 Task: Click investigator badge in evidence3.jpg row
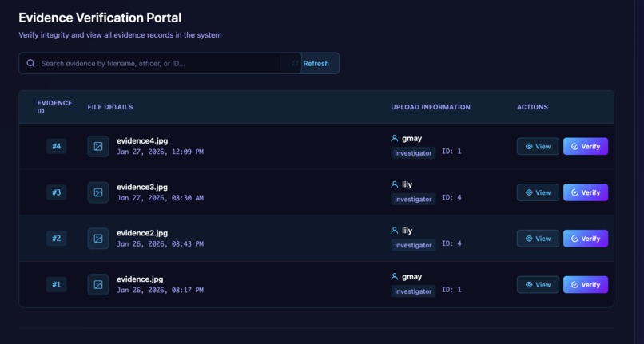coord(413,199)
